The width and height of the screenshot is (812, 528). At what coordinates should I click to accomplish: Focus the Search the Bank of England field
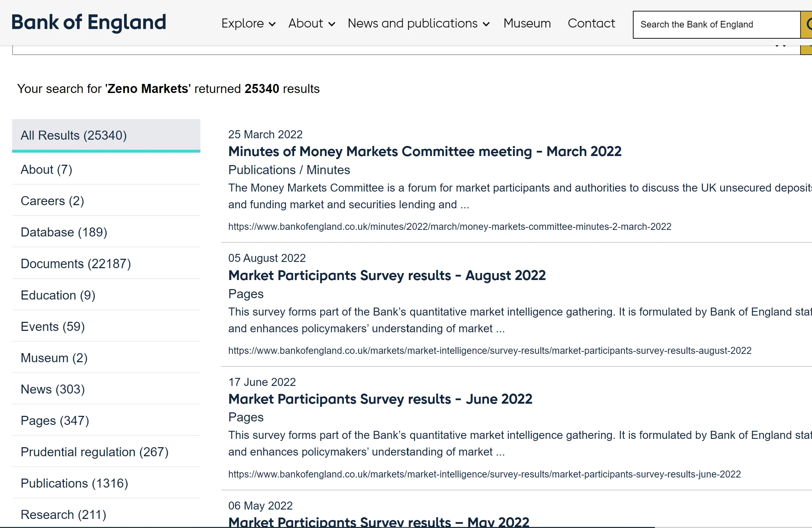coord(717,24)
